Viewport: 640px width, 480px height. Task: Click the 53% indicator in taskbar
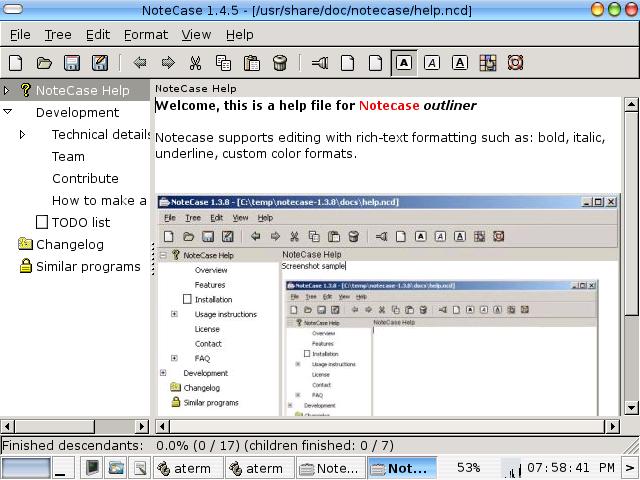pyautogui.click(x=468, y=467)
